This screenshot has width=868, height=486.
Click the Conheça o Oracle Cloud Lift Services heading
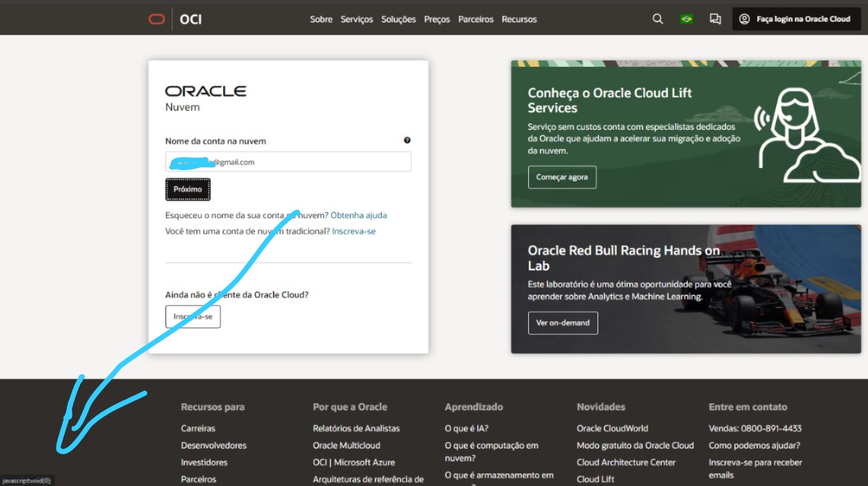(610, 101)
